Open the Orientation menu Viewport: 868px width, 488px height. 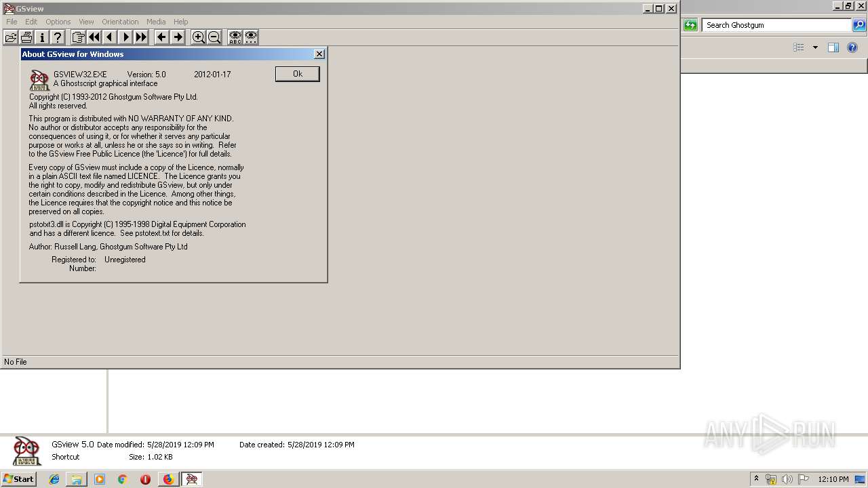pyautogui.click(x=120, y=22)
